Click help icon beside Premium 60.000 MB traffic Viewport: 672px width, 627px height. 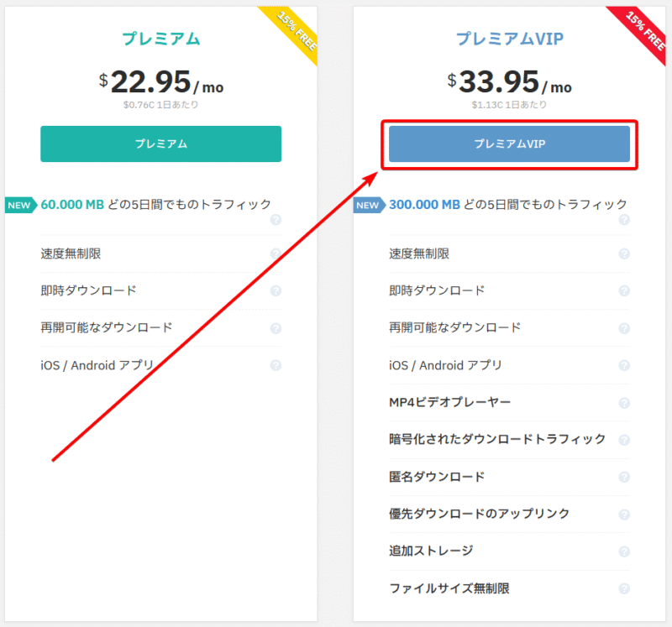276,220
